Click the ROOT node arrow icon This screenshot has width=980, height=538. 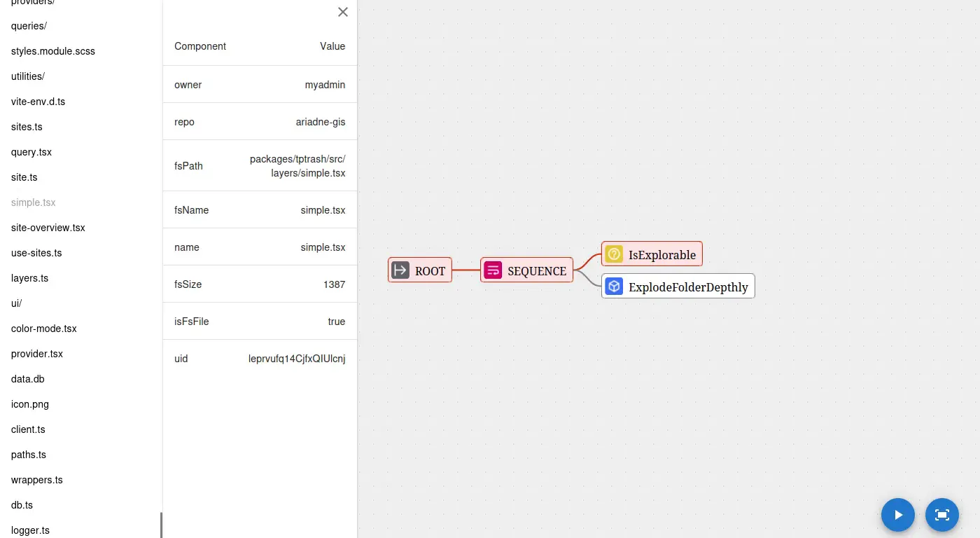400,270
